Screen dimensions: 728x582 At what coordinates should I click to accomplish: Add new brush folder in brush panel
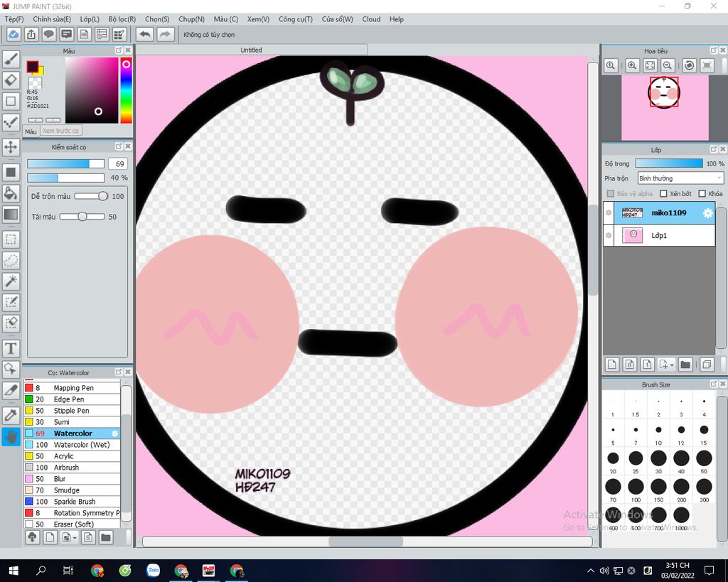[x=106, y=537]
